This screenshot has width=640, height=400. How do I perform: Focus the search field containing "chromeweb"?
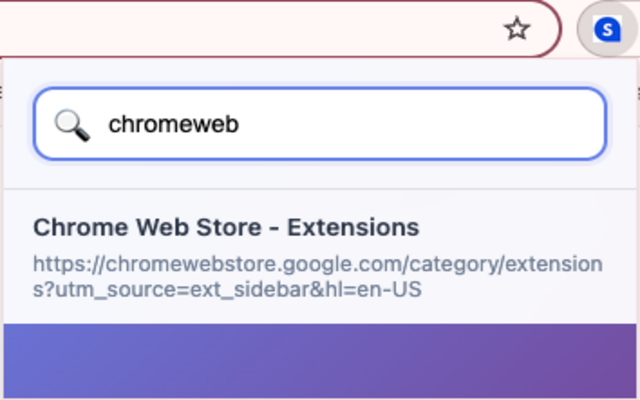coord(320,124)
